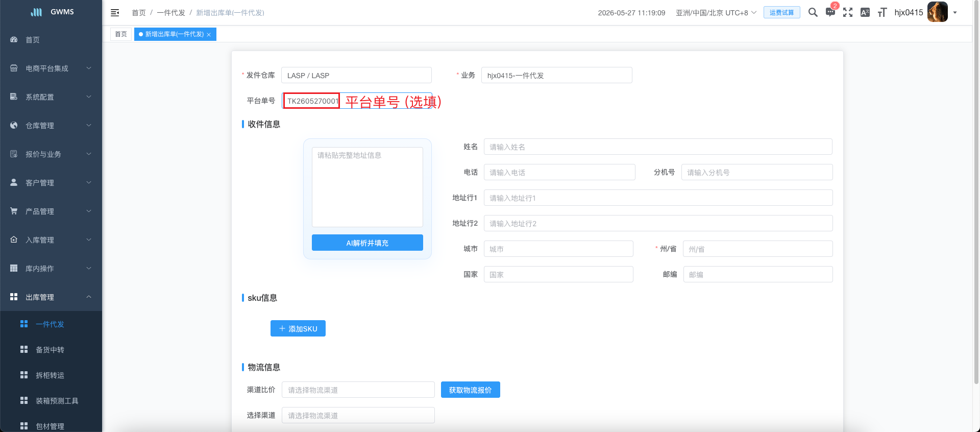Click 获取物流报价 button
Image resolution: width=980 pixels, height=432 pixels.
click(471, 390)
